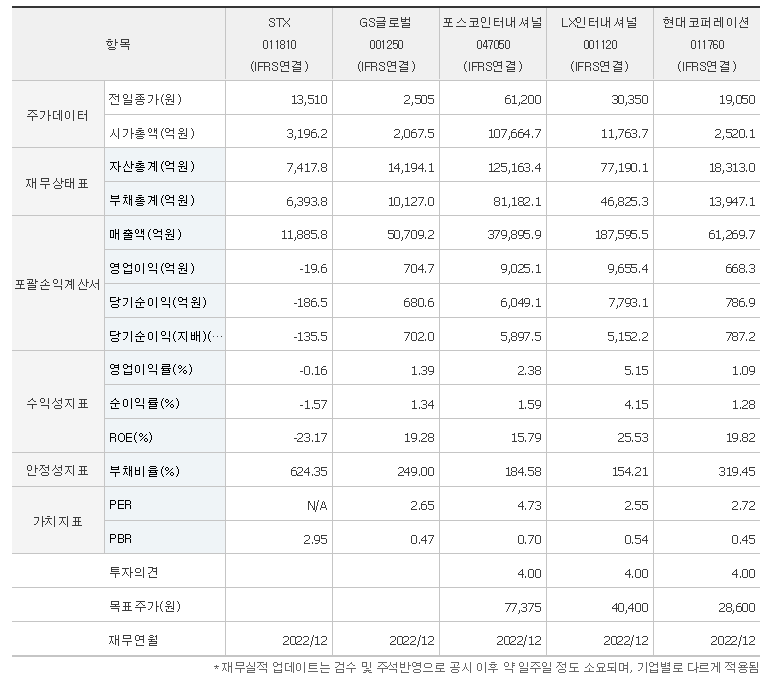Image resolution: width=776 pixels, height=679 pixels.
Task: Click the 영업이익(억원) row label
Action: [x=151, y=268]
